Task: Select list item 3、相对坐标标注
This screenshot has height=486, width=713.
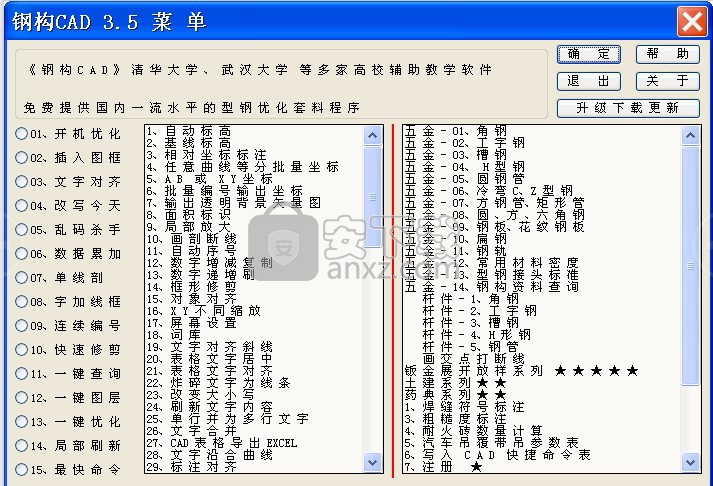Action: click(206, 155)
